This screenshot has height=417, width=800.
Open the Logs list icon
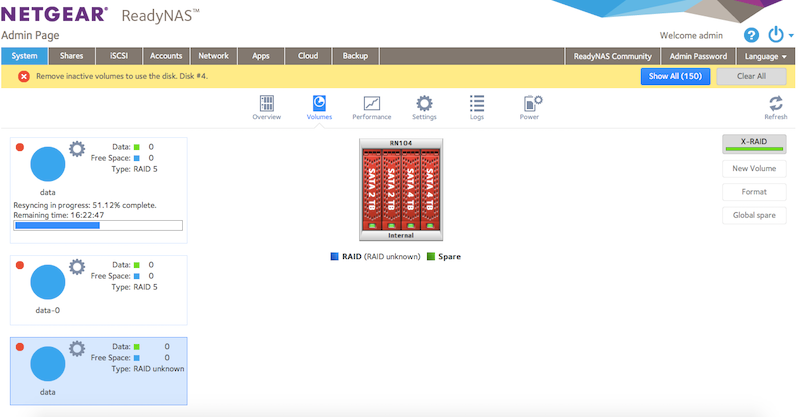[x=477, y=104]
